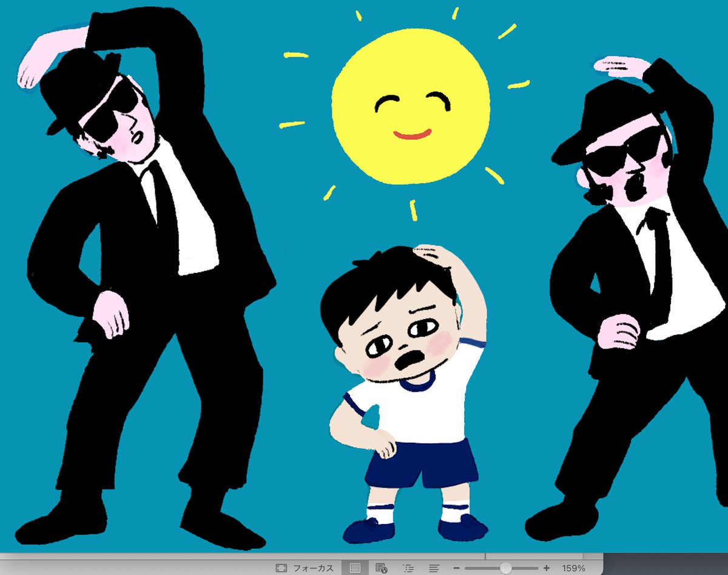Click the zoom in plus button
The width and height of the screenshot is (728, 575).
coord(547,568)
